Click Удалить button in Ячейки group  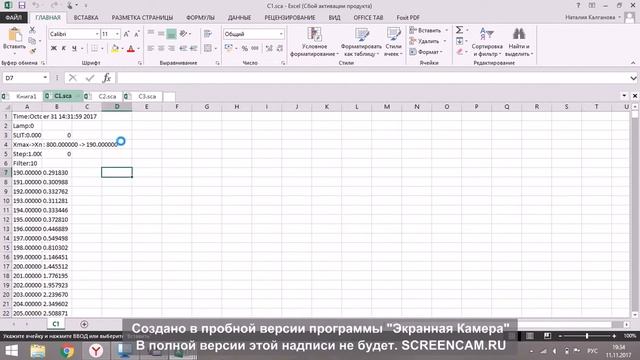click(427, 41)
